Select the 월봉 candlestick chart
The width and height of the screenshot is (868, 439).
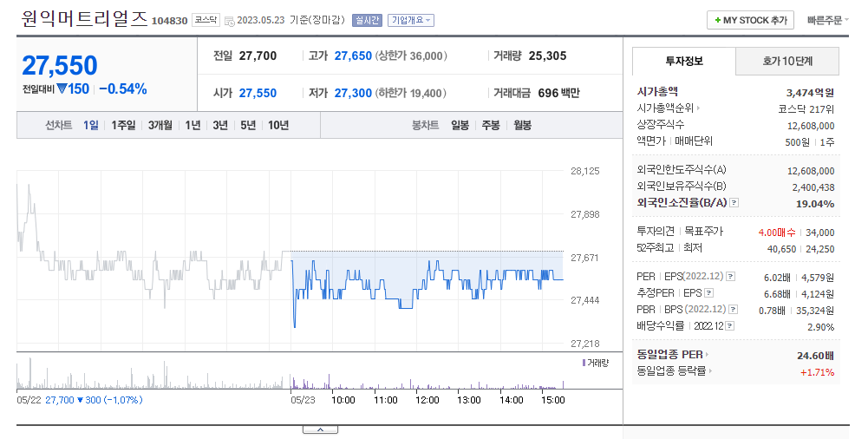point(523,125)
